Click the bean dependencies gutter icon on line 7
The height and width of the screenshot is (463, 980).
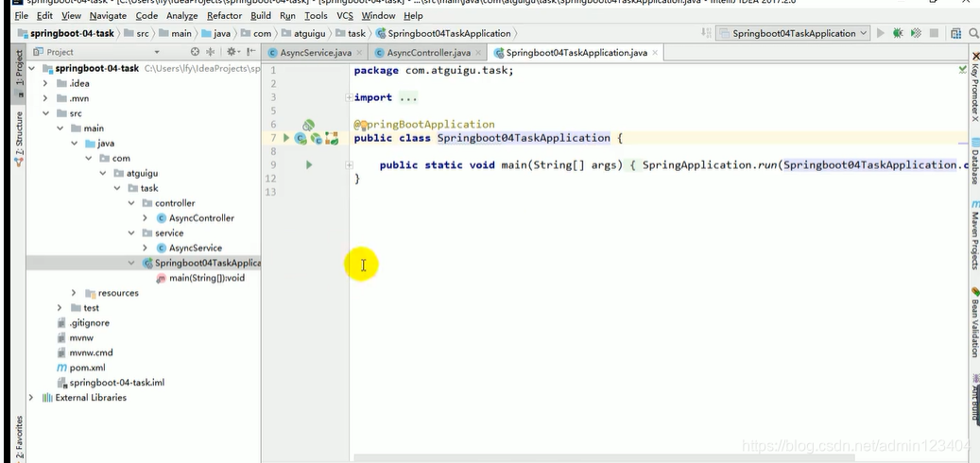(332, 139)
